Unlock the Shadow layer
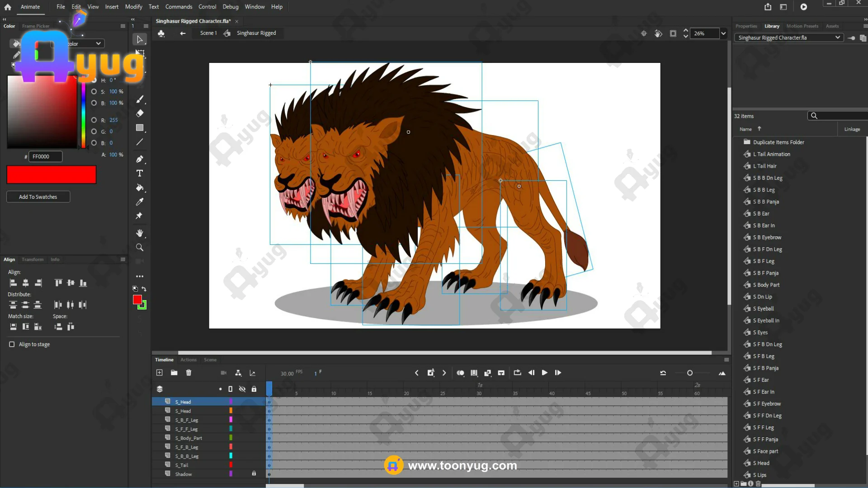The height and width of the screenshot is (488, 868). click(x=254, y=474)
